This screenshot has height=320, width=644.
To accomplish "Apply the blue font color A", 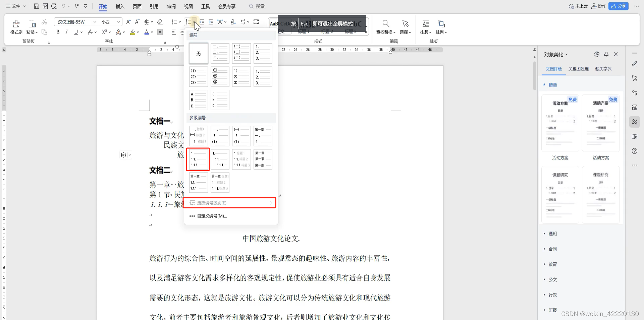I will 147,32.
